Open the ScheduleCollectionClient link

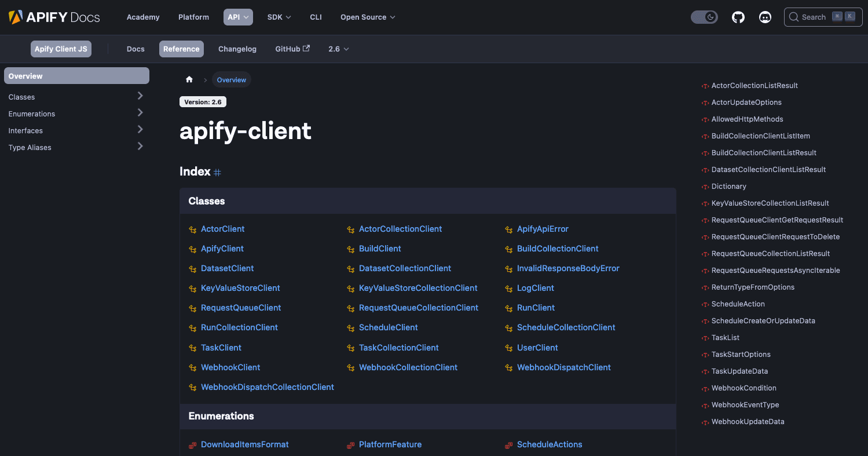click(x=566, y=327)
